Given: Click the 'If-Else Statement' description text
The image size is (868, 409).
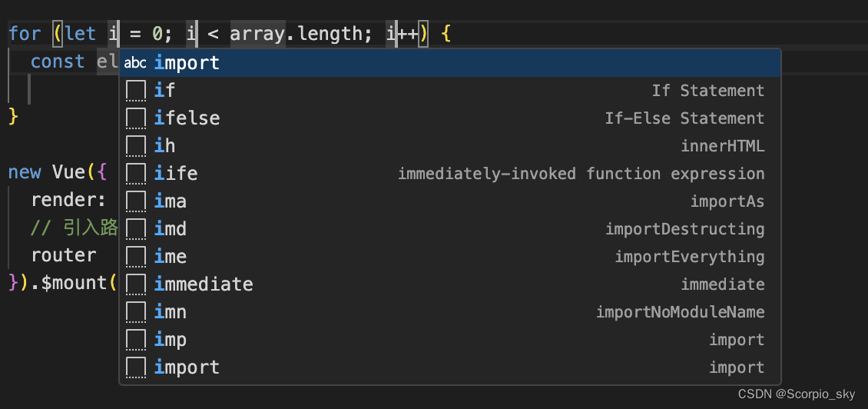Looking at the screenshot, I should point(684,118).
